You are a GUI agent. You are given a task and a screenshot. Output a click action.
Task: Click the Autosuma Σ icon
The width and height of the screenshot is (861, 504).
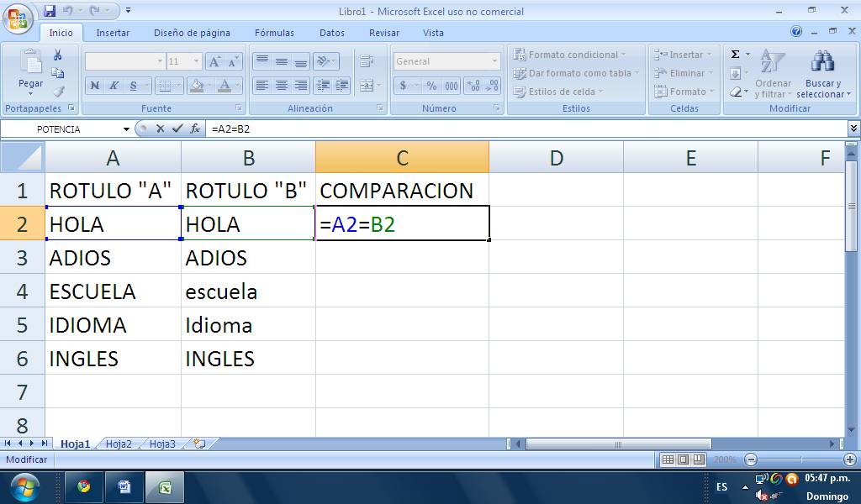point(735,53)
